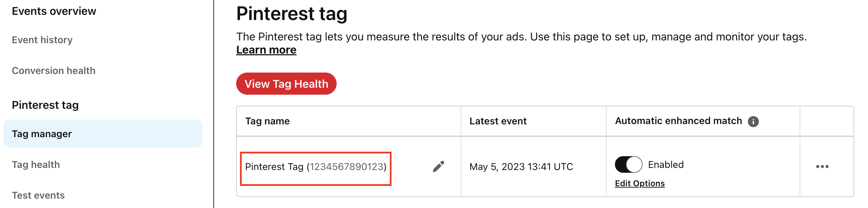This screenshot has height=208, width=868.
Task: Click the May 5, 2023 latest event timestamp
Action: point(521,167)
